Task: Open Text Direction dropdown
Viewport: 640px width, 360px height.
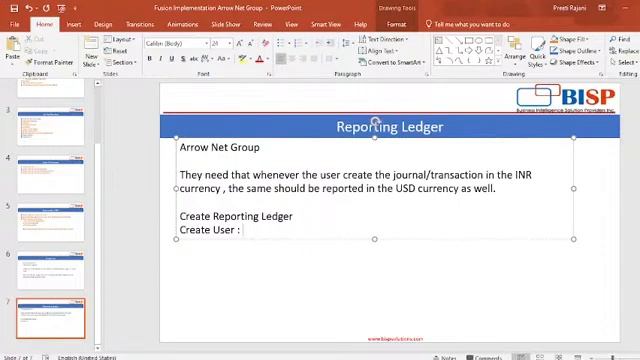Action: (x=384, y=39)
